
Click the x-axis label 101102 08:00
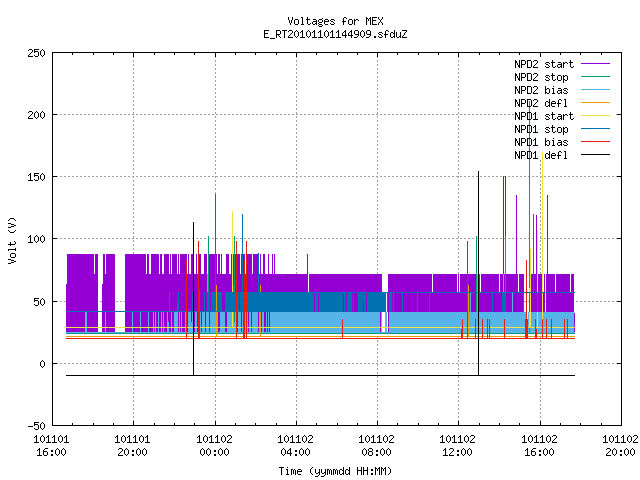(x=376, y=446)
